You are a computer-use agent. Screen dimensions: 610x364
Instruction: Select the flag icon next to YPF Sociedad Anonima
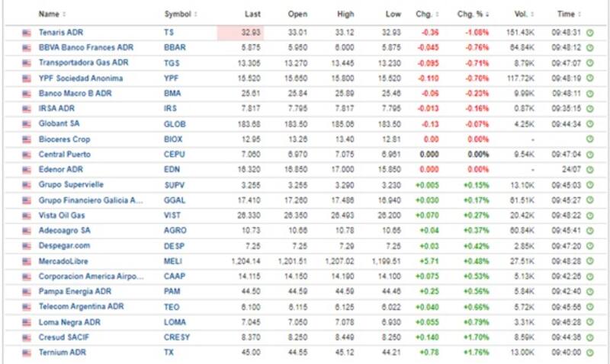point(27,78)
